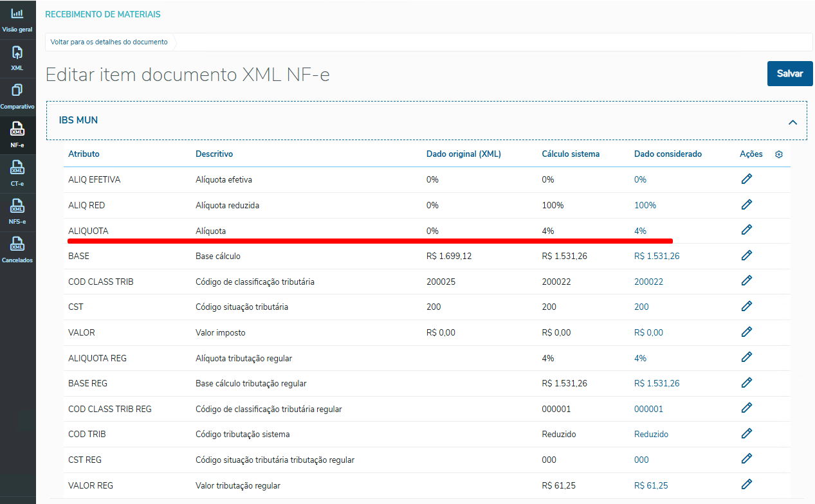Open the table column settings gear
815x504 pixels.
(779, 154)
